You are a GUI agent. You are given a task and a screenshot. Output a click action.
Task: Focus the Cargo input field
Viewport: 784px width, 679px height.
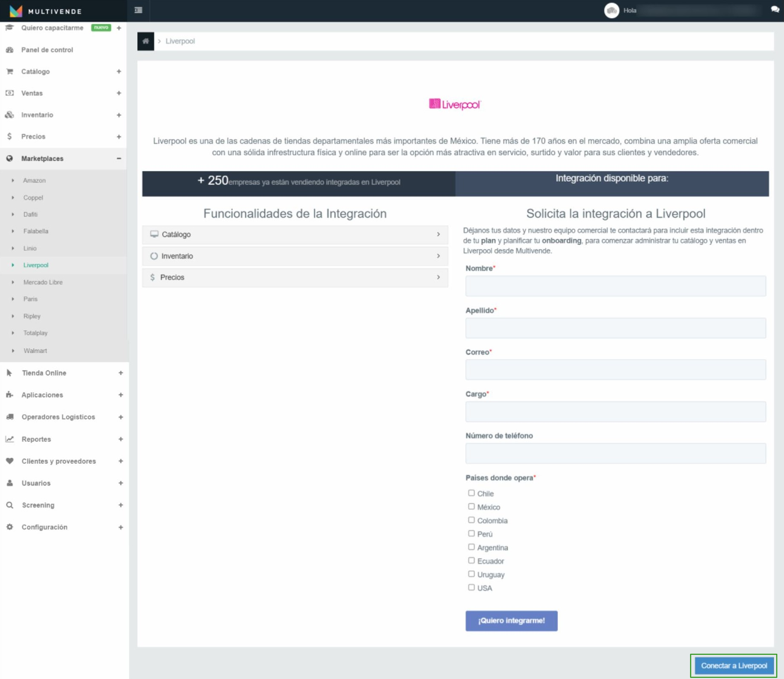(615, 411)
